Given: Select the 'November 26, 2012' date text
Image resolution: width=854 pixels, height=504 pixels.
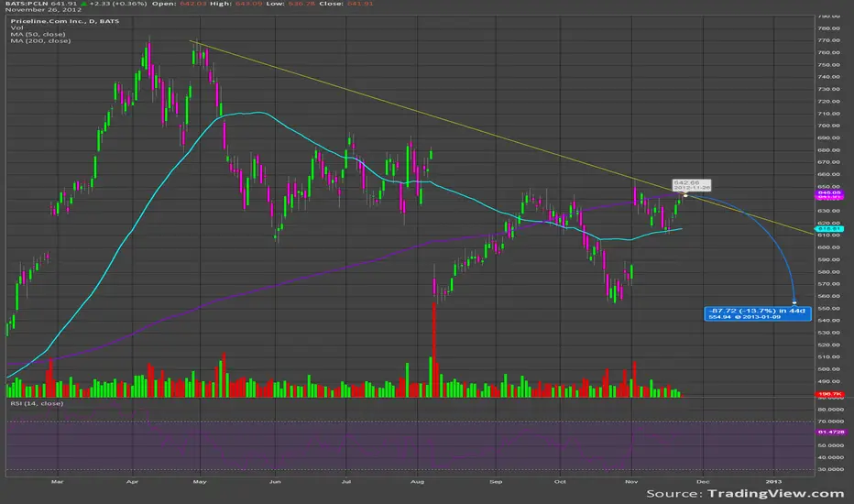Looking at the screenshot, I should (x=44, y=10).
